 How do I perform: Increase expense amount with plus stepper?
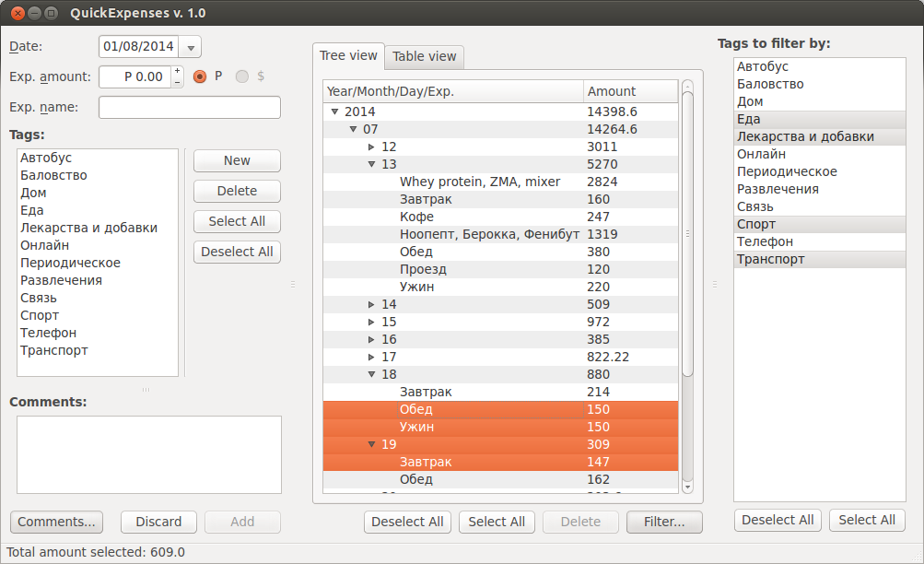pyautogui.click(x=178, y=71)
